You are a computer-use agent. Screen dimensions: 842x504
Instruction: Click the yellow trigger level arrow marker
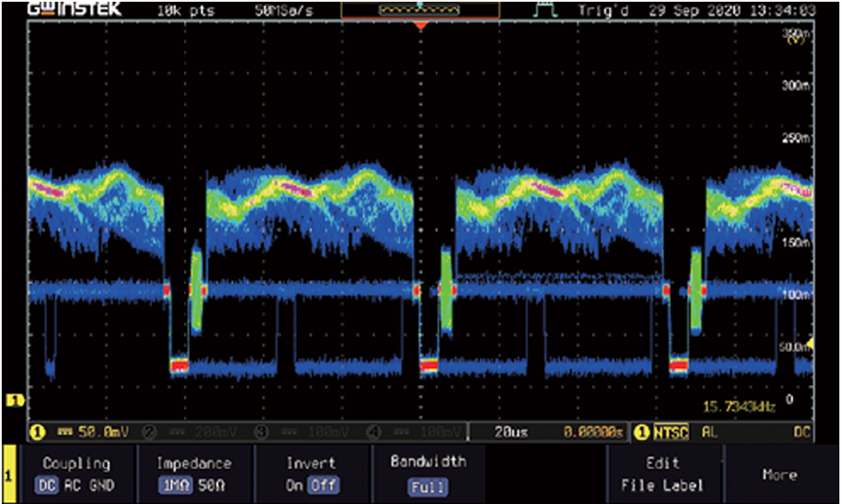[811, 342]
